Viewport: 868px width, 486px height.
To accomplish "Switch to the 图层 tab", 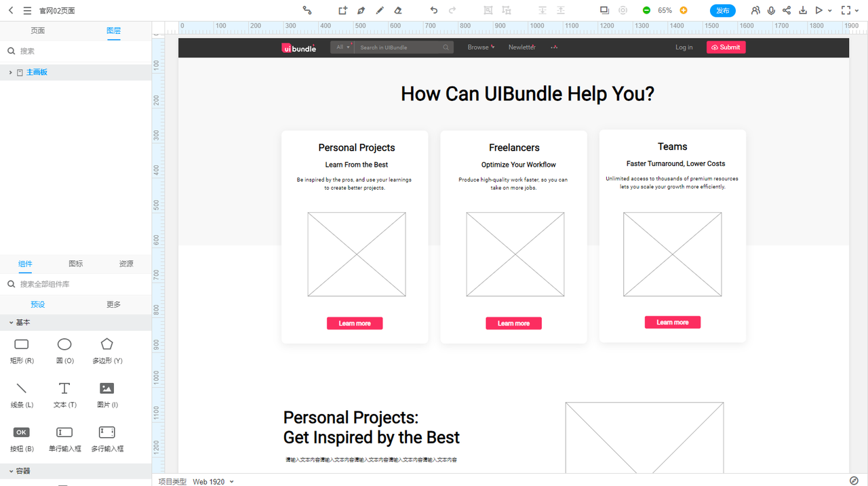I will pos(114,31).
